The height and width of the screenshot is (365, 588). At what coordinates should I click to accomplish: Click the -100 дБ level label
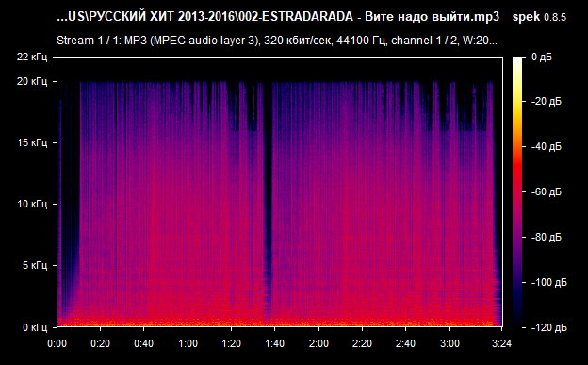coord(549,282)
